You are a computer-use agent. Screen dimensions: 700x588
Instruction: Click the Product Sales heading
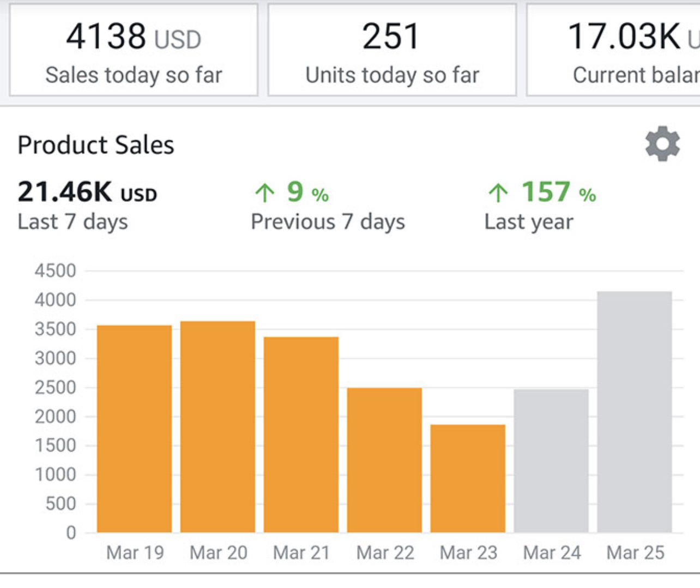[x=96, y=145]
